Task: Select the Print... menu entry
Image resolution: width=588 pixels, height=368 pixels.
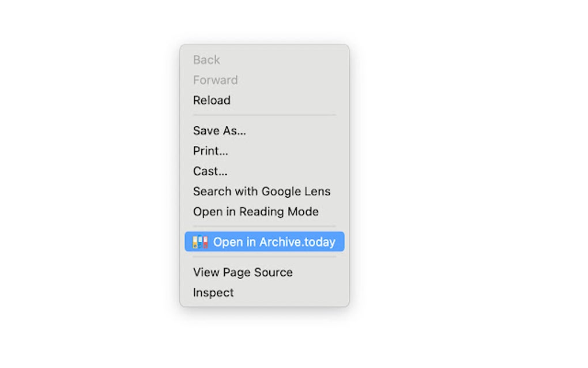Action: tap(210, 151)
